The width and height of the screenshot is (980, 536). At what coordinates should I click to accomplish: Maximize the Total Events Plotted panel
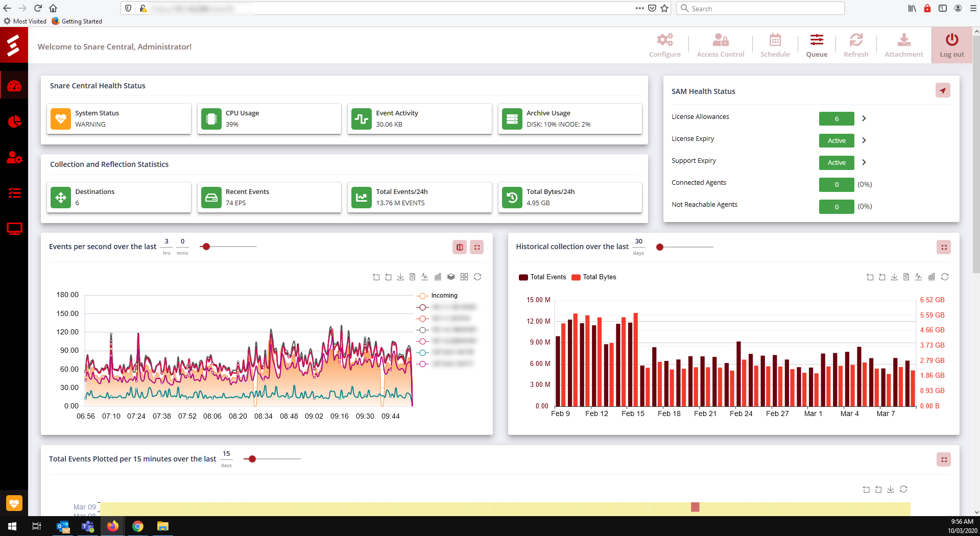944,459
